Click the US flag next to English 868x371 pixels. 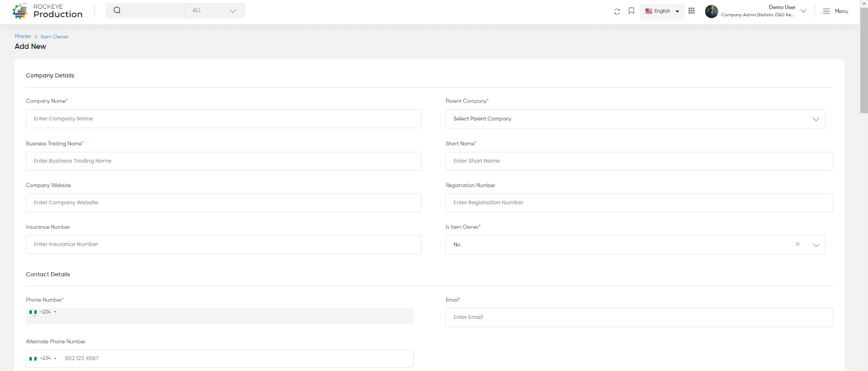[x=648, y=11]
